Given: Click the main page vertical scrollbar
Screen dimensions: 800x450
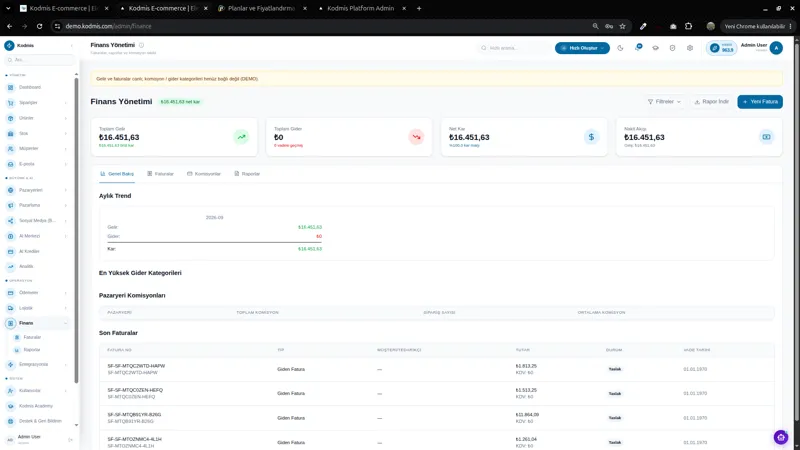Looking at the screenshot, I should click(x=796, y=230).
